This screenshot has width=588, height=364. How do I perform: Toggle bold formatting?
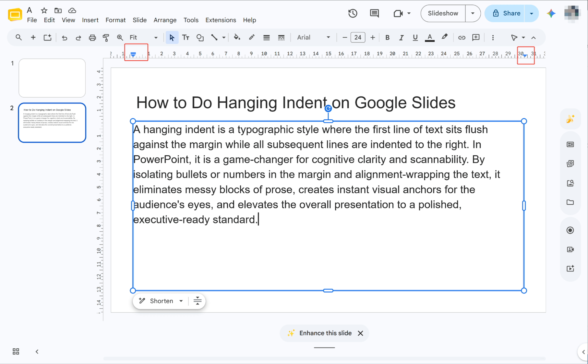click(387, 37)
